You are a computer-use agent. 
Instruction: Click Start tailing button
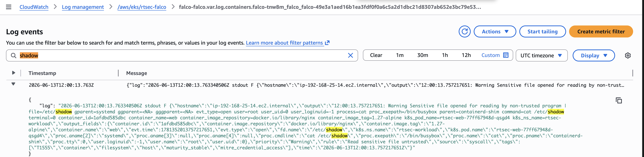point(542,32)
